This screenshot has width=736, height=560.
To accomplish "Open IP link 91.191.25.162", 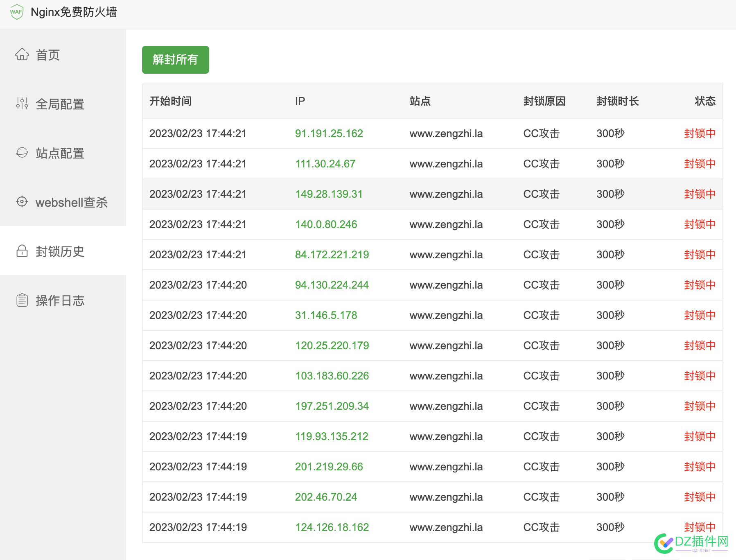I will coord(329,133).
